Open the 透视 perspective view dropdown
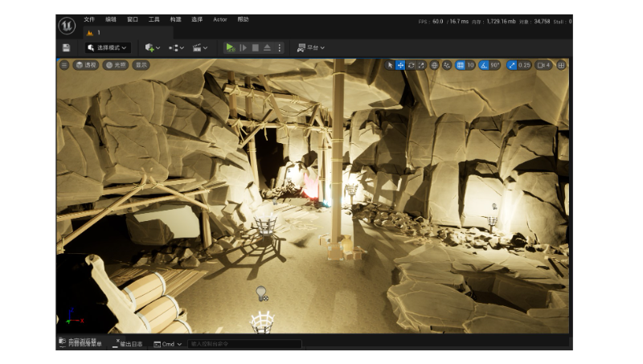This screenshot has height=364, width=643. [86, 65]
